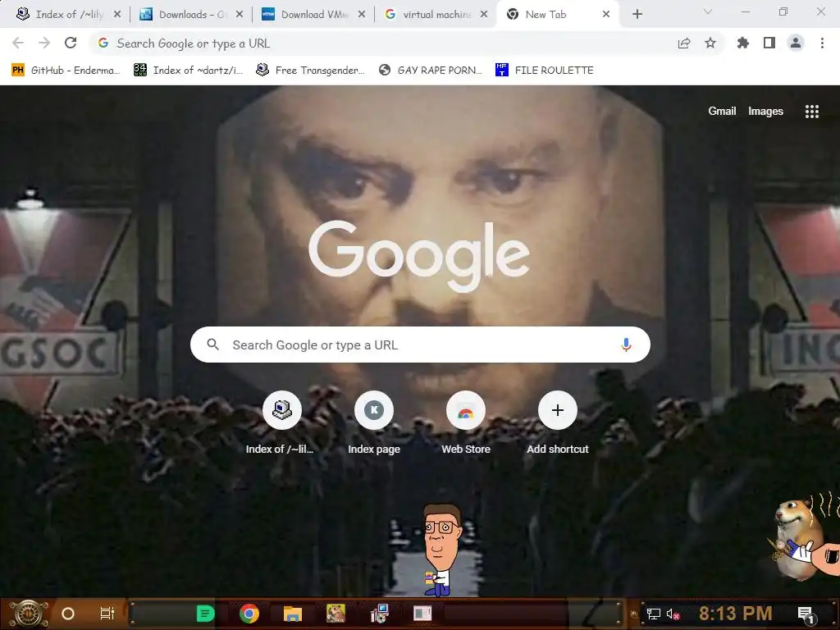Open the Index page shortcut
The height and width of the screenshot is (630, 840).
click(374, 423)
